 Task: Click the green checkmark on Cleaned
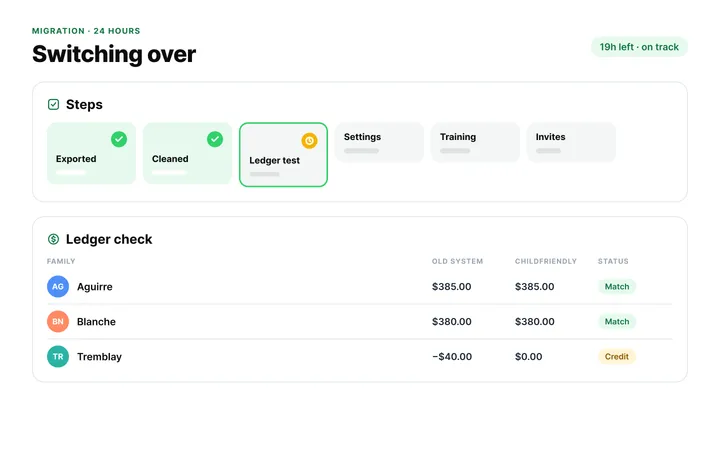215,139
